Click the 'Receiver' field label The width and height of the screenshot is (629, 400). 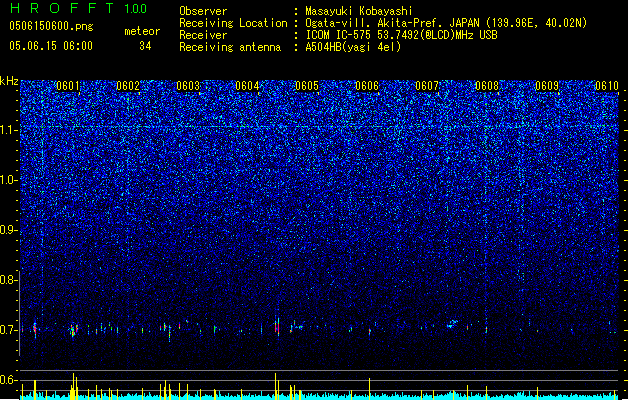203,35
